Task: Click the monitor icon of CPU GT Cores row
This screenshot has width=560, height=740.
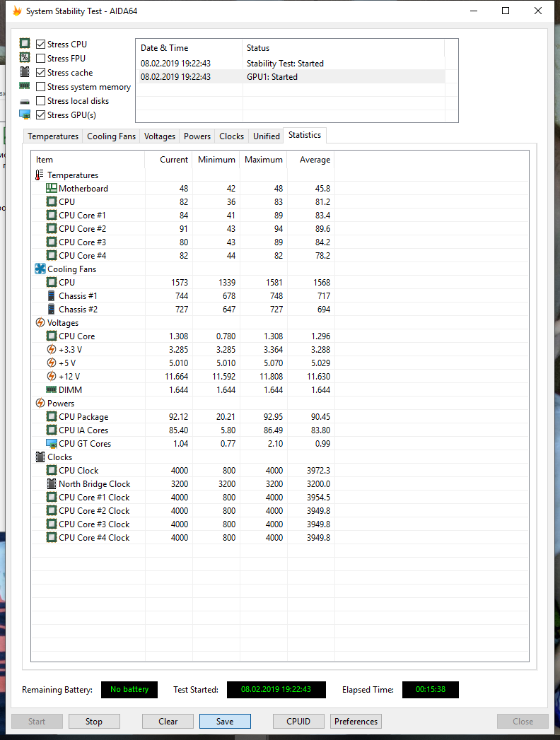Action: point(52,443)
